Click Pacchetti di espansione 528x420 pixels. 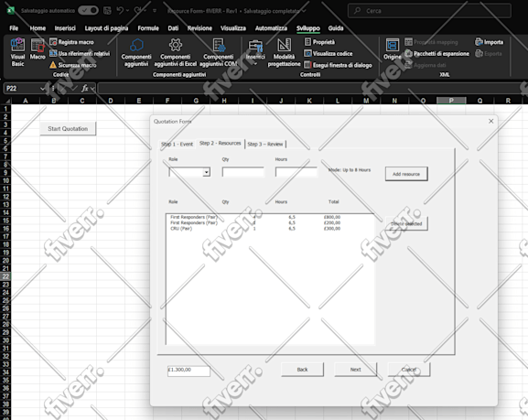click(x=437, y=54)
